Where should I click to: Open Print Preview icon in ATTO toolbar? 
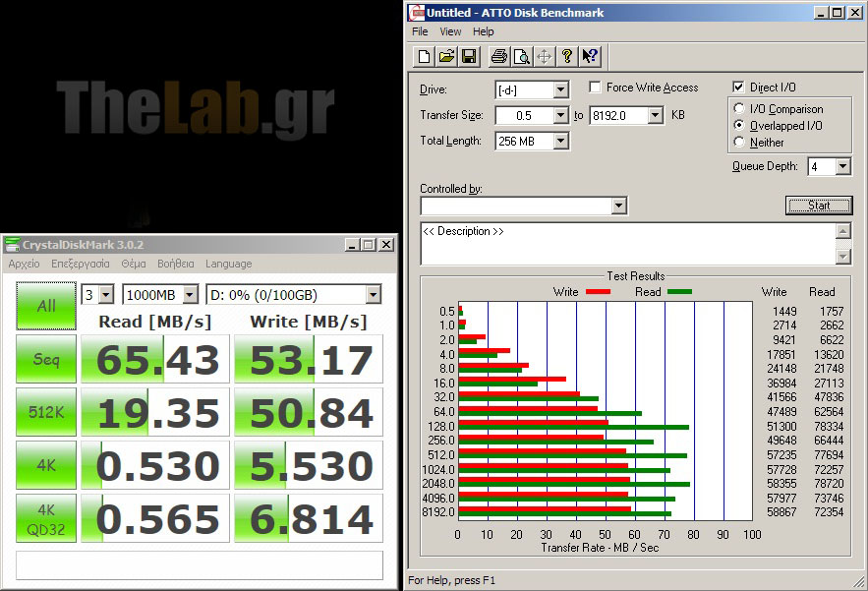[x=521, y=56]
